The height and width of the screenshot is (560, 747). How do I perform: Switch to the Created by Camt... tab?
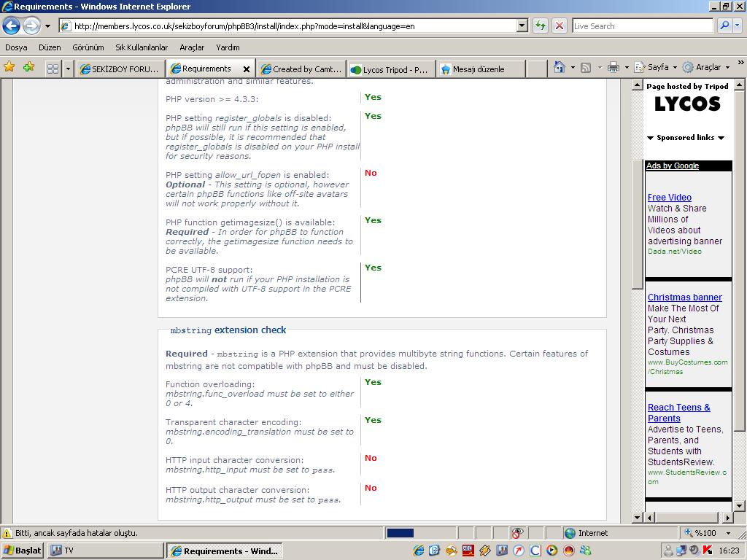pos(303,69)
